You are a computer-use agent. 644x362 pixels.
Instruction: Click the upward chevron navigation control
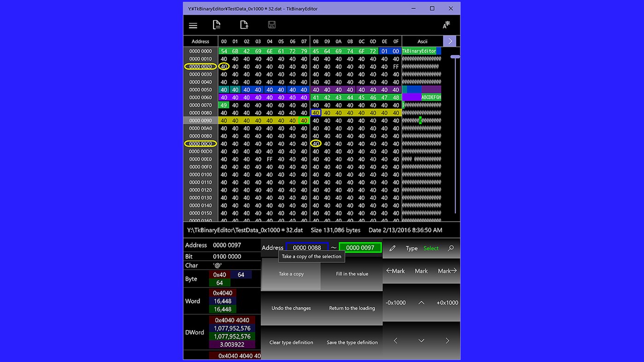[420, 303]
